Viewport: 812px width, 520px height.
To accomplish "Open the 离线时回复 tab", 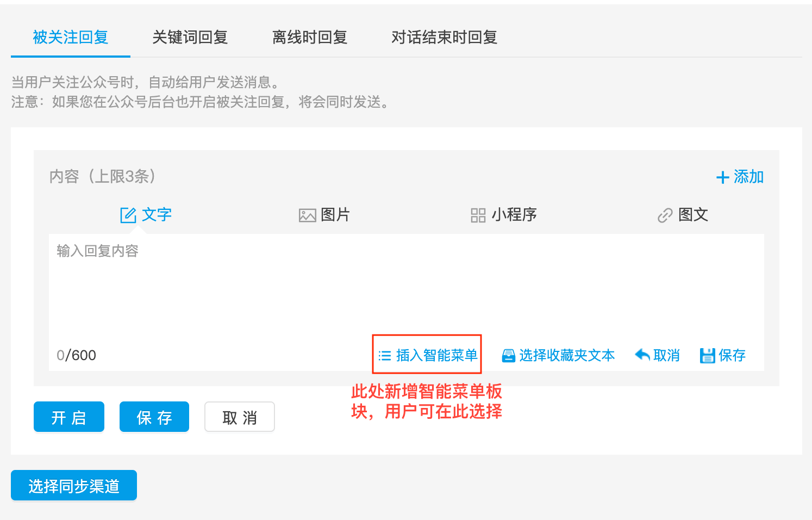I will click(x=309, y=37).
